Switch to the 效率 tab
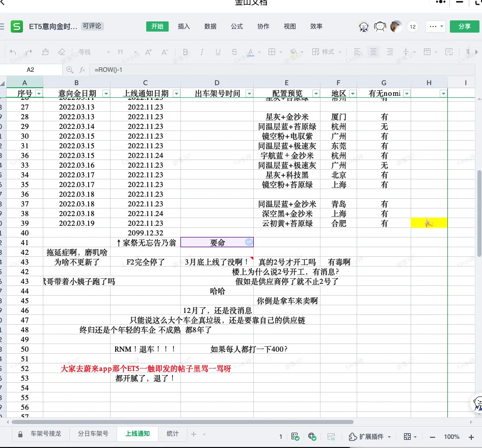 tap(316, 27)
